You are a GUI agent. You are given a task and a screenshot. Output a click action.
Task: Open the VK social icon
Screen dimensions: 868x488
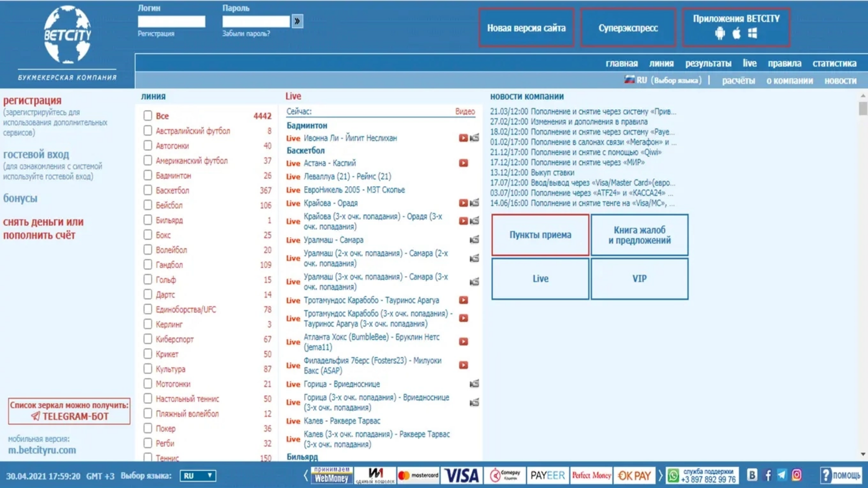click(x=752, y=475)
